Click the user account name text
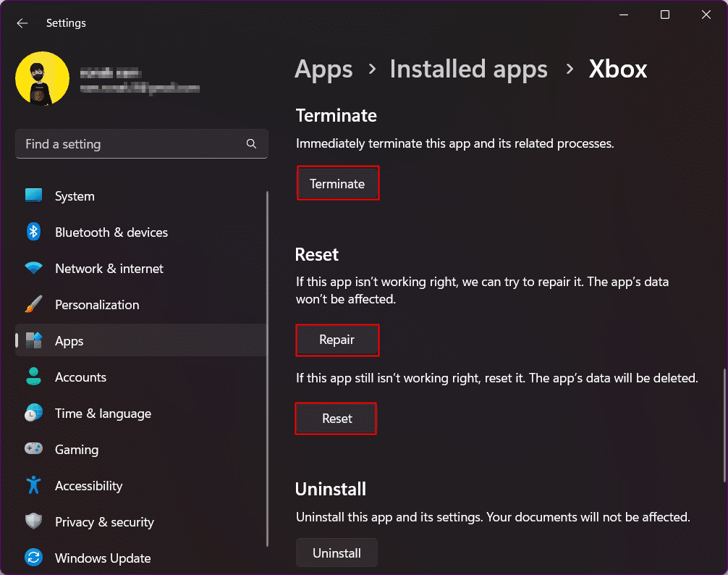The image size is (728, 575). 111,73
